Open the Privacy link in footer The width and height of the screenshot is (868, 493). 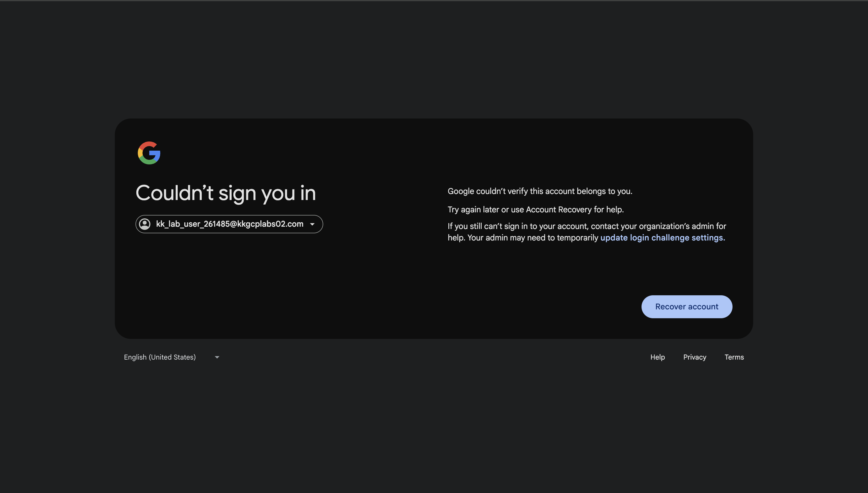(x=694, y=357)
